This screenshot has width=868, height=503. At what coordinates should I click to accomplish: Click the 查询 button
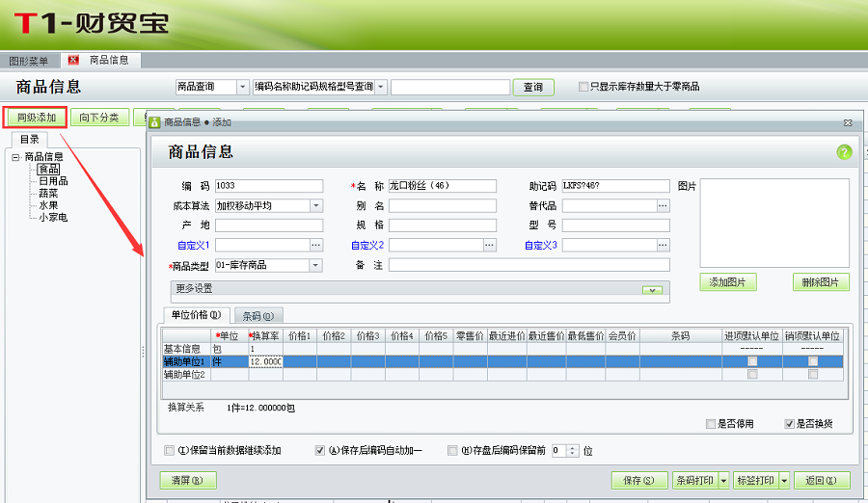(533, 87)
